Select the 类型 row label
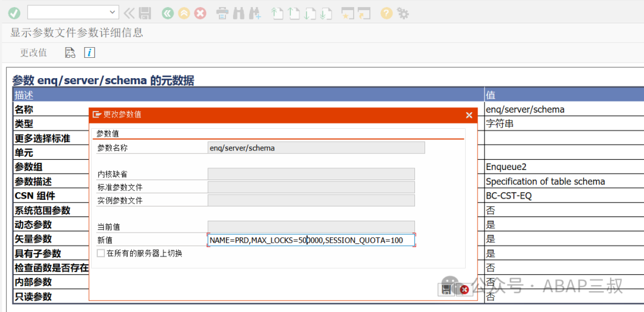This screenshot has height=312, width=644. pyautogui.click(x=24, y=123)
